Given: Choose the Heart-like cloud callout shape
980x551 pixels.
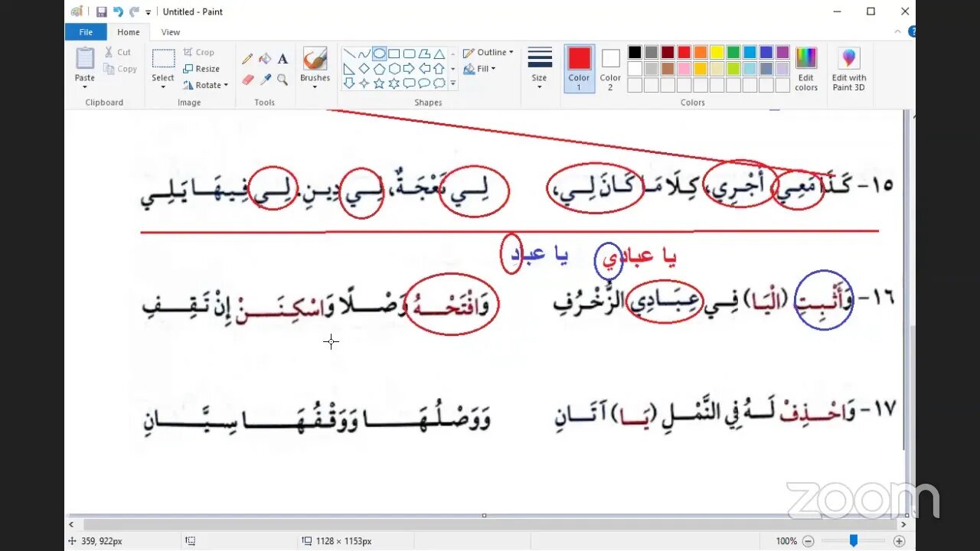Looking at the screenshot, I should tap(439, 83).
